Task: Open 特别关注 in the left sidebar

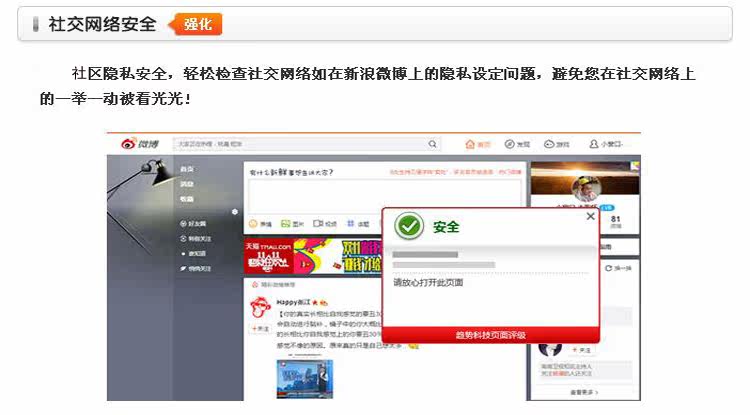Action: point(196,239)
